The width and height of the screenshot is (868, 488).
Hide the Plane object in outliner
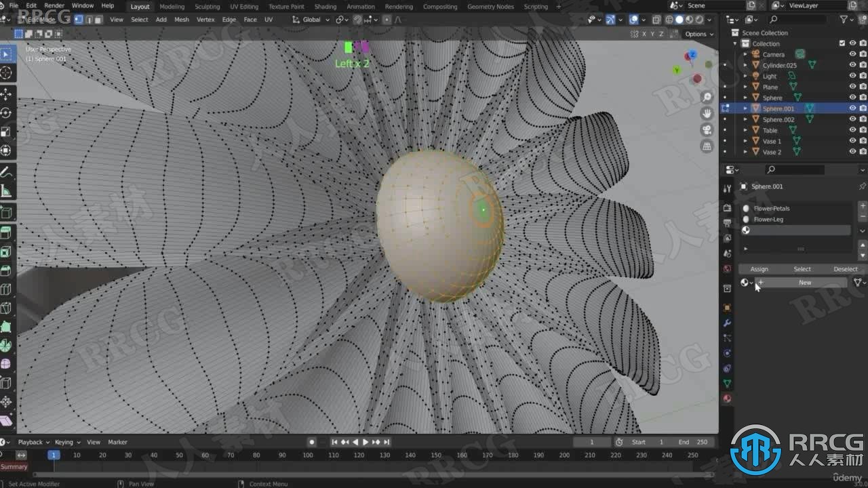852,87
